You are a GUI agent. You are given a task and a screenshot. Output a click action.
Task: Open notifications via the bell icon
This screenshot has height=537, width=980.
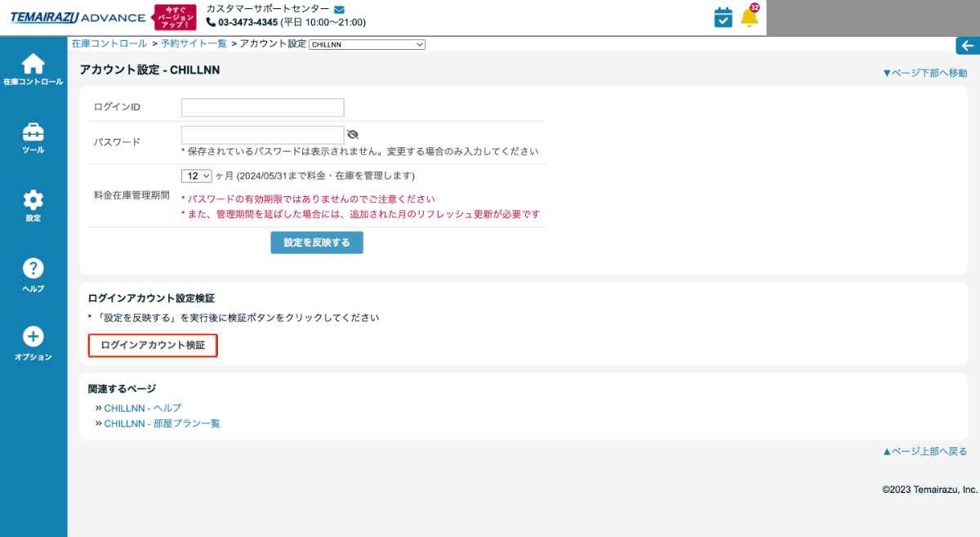tap(748, 16)
